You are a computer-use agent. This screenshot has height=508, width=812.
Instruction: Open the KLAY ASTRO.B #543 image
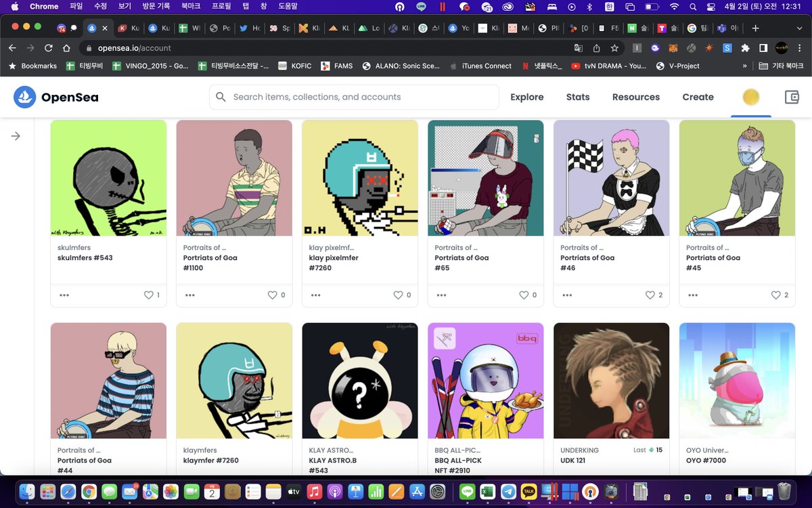pos(360,381)
